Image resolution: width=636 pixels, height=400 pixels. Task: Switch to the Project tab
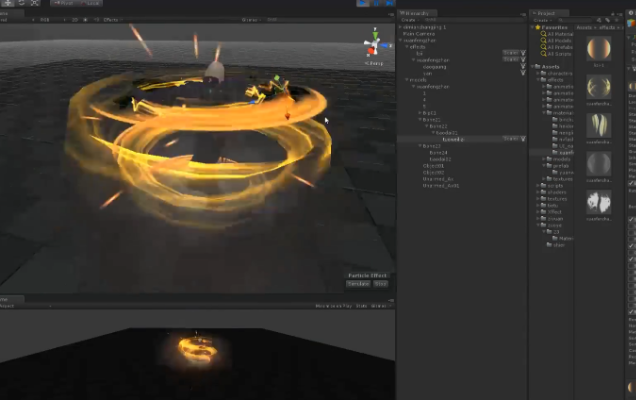click(548, 13)
